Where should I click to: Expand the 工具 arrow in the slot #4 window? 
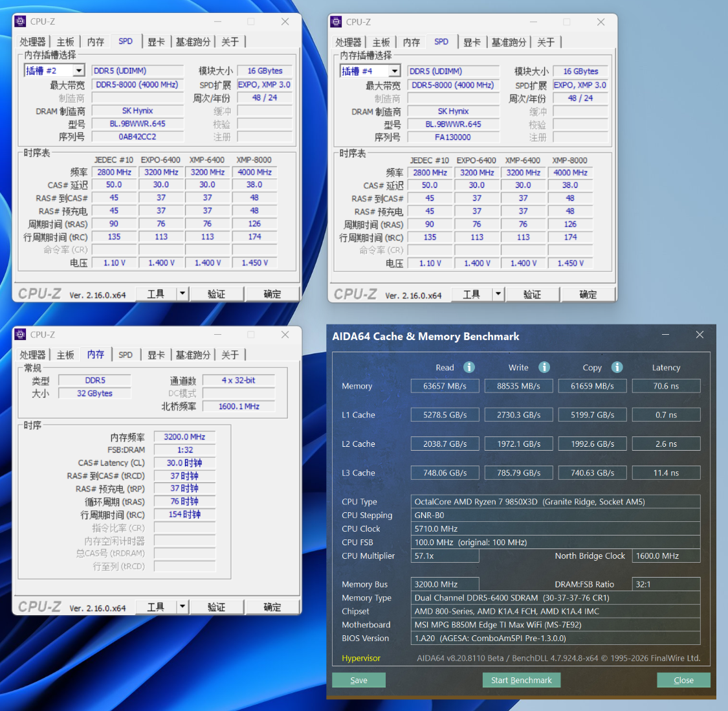pos(498,294)
